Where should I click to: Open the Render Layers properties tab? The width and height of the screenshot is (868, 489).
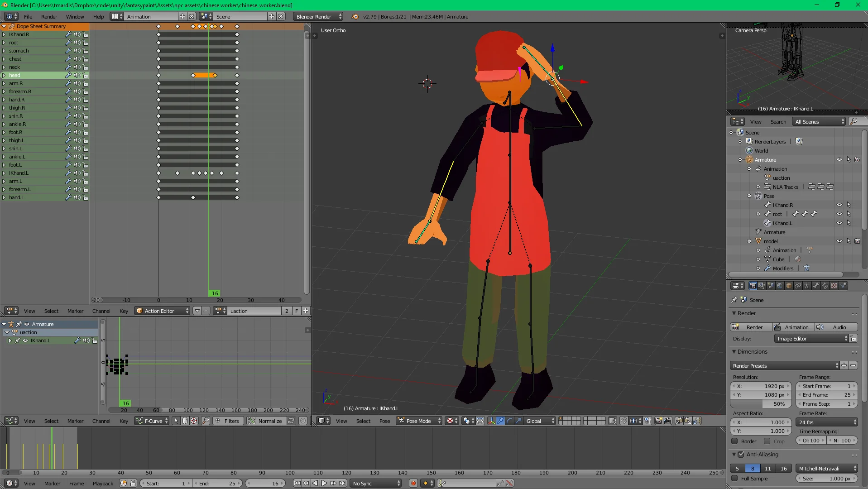[x=762, y=286]
